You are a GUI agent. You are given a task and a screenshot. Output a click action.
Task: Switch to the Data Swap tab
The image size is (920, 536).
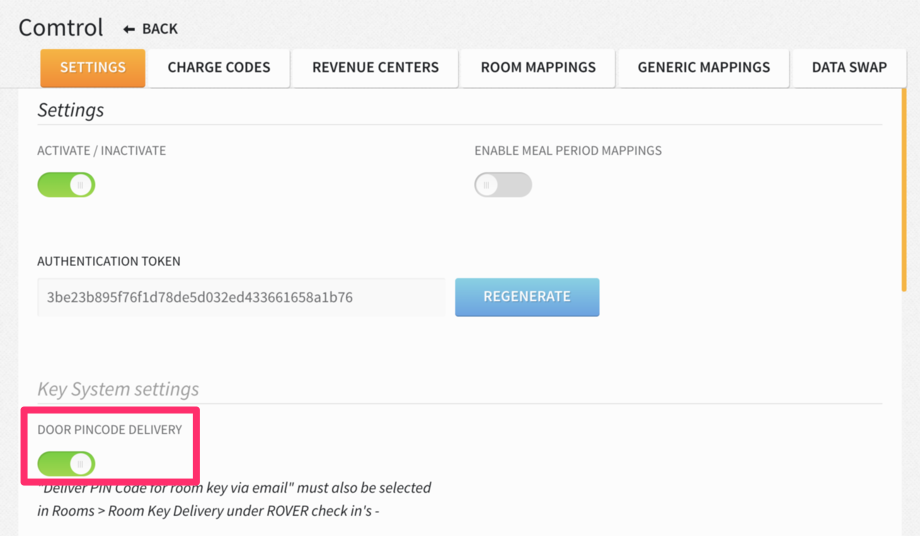tap(849, 68)
